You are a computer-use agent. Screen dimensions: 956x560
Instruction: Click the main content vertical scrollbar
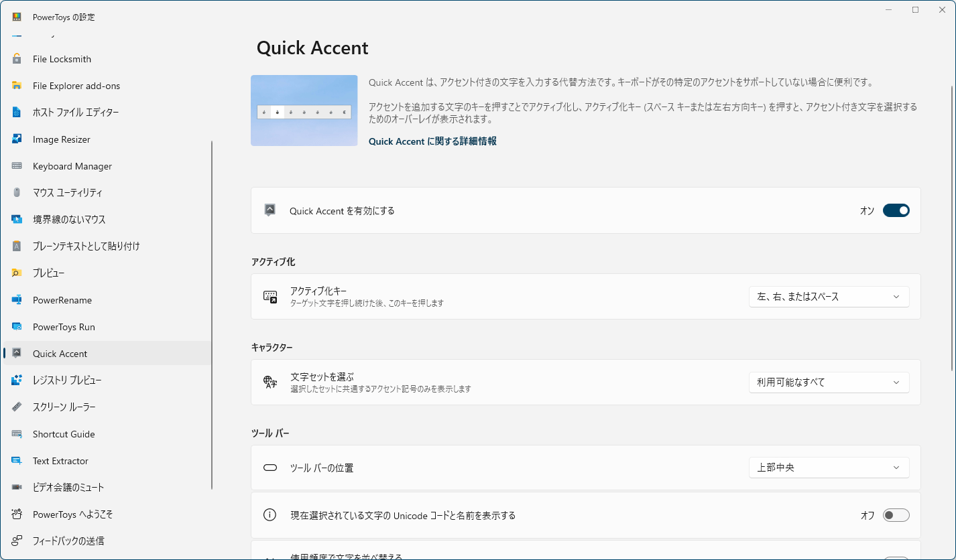(x=951, y=228)
